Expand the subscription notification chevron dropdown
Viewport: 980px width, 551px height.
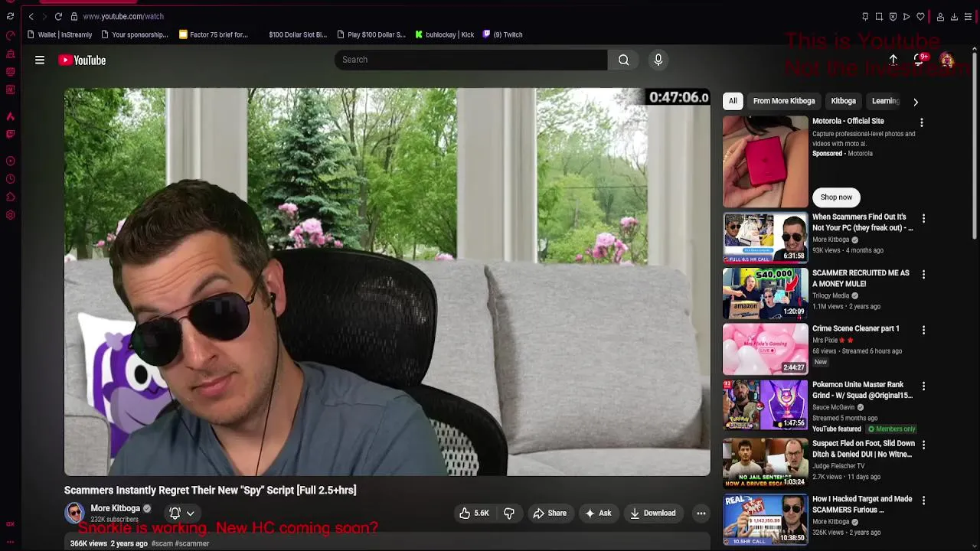pos(191,514)
